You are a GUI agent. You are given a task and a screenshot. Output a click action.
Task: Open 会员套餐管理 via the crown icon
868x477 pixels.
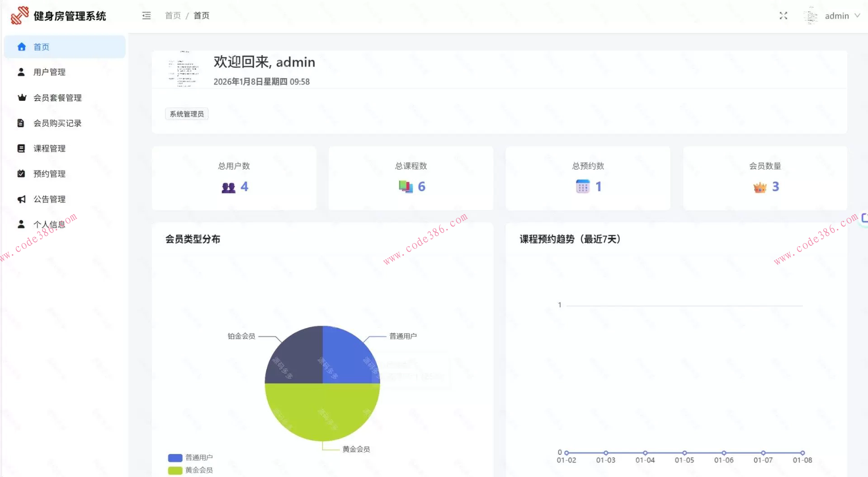[x=21, y=98]
